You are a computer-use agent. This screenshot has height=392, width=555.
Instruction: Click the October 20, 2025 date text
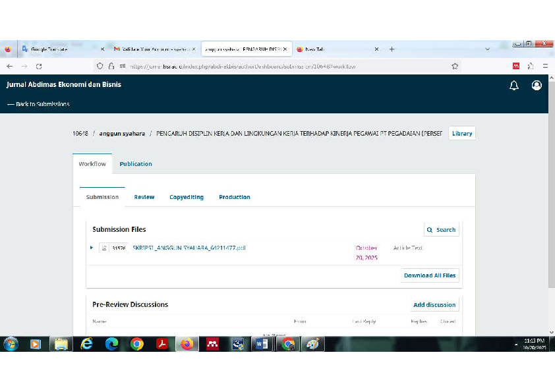366,252
